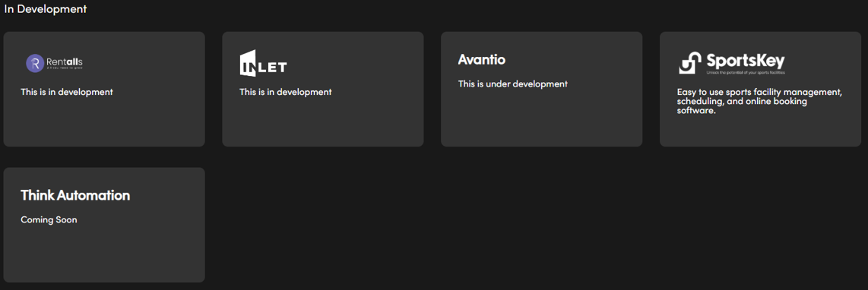This screenshot has height=290, width=868.
Task: Click the SportsKey tagline under the logo
Action: [x=746, y=73]
